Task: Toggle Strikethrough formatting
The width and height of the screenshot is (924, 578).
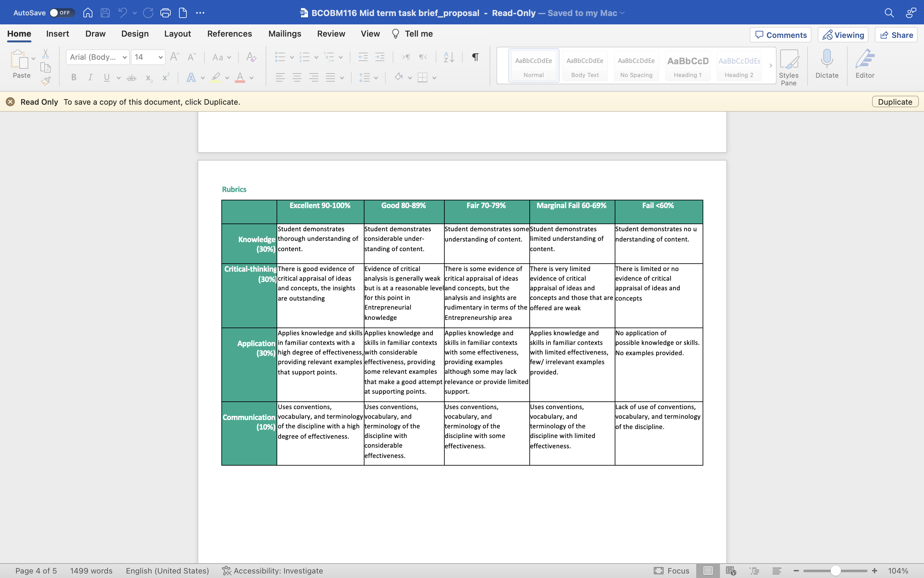Action: point(131,78)
